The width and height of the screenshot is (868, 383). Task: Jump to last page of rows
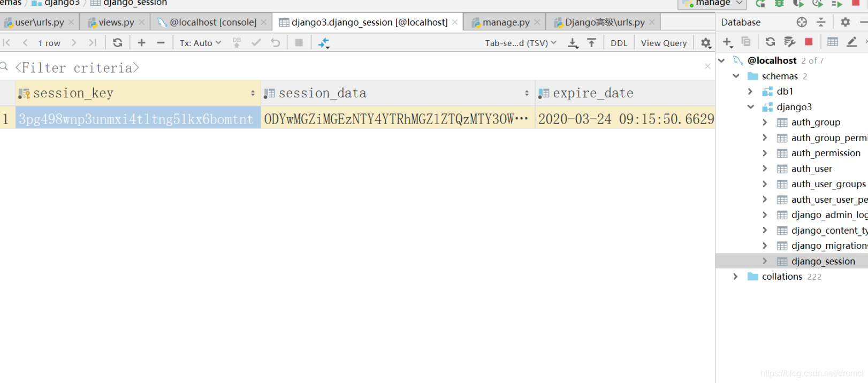click(93, 43)
